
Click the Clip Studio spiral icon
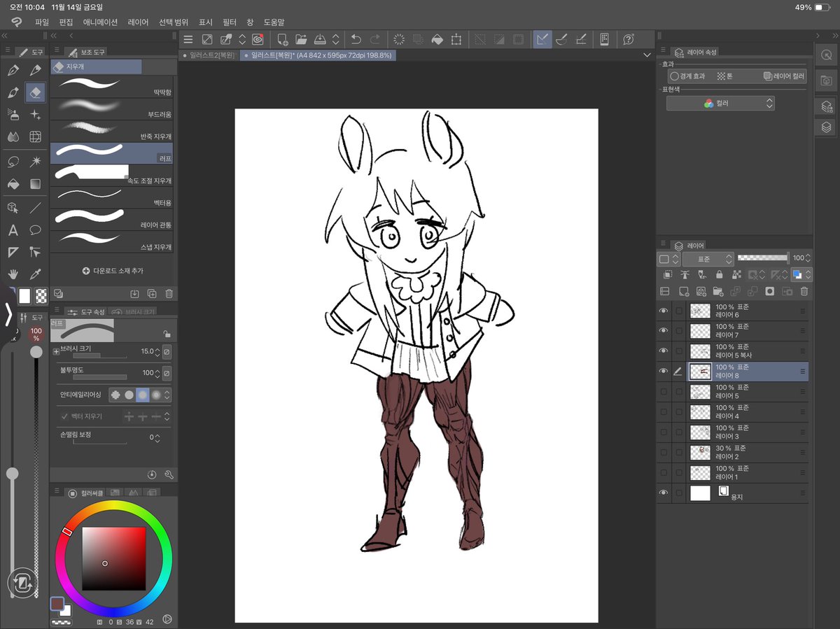coord(257,40)
